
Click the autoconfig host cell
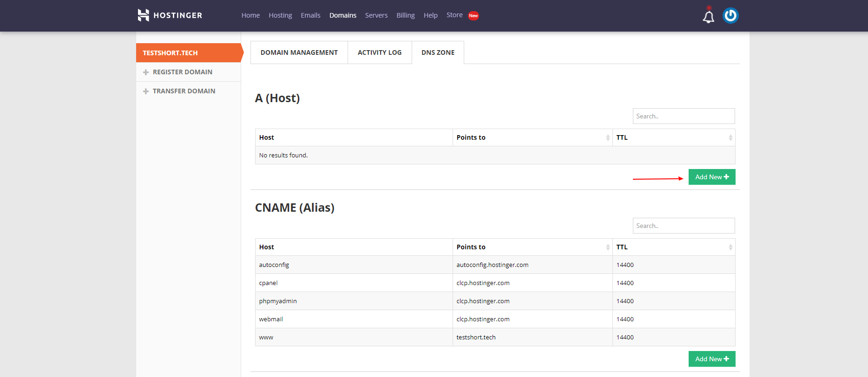point(354,265)
